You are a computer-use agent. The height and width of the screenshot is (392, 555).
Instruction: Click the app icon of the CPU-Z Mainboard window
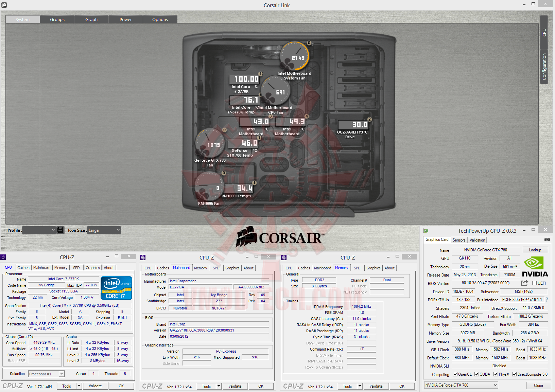click(x=143, y=257)
